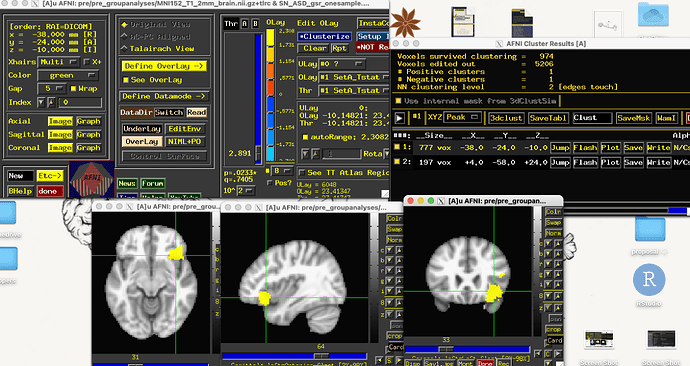Open Define Overlay panel
The width and height of the screenshot is (690, 366).
[x=164, y=66]
